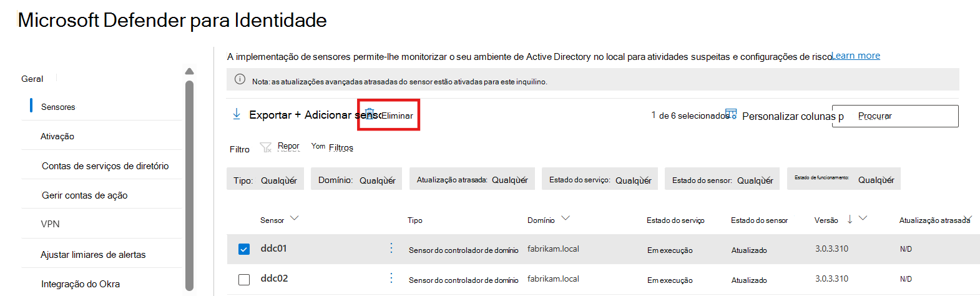Screen dimensions: 980x296
Task: Click the 1 de 6 selecionados text
Action: pos(690,115)
